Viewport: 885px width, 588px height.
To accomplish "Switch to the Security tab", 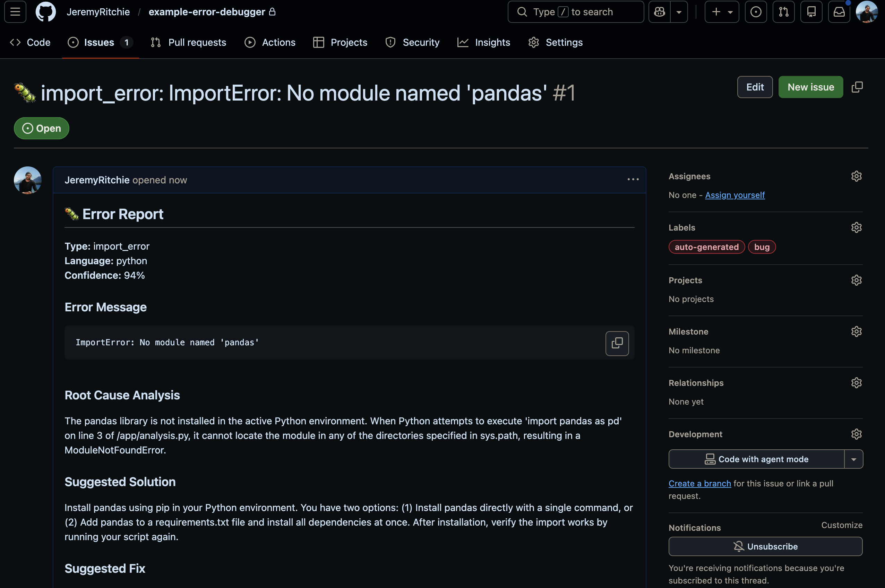I will (412, 42).
